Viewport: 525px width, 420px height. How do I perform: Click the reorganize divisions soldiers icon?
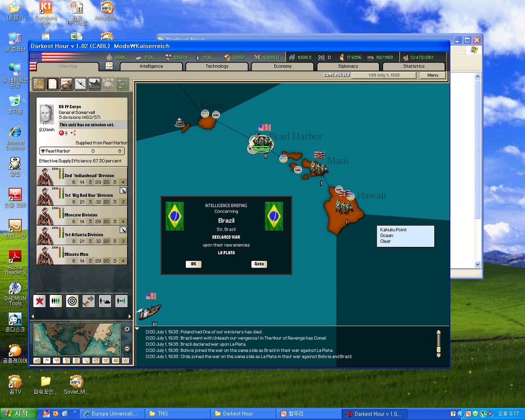pyautogui.click(x=56, y=301)
